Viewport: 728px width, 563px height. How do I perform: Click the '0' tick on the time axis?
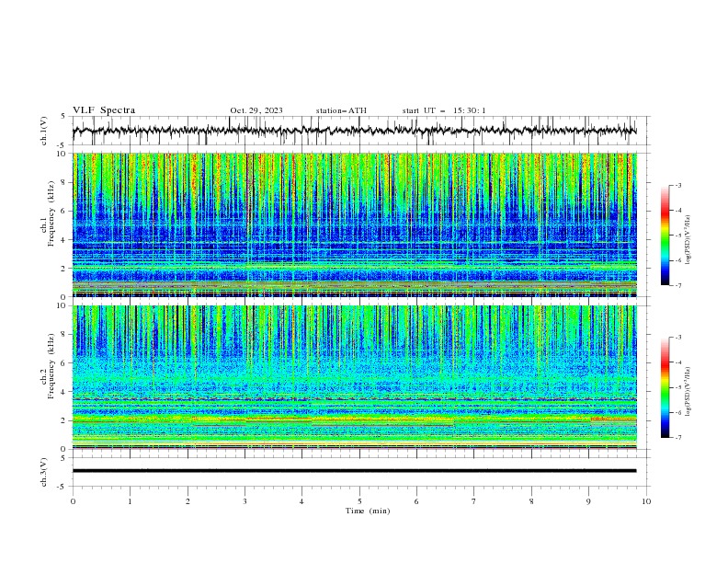(x=73, y=501)
